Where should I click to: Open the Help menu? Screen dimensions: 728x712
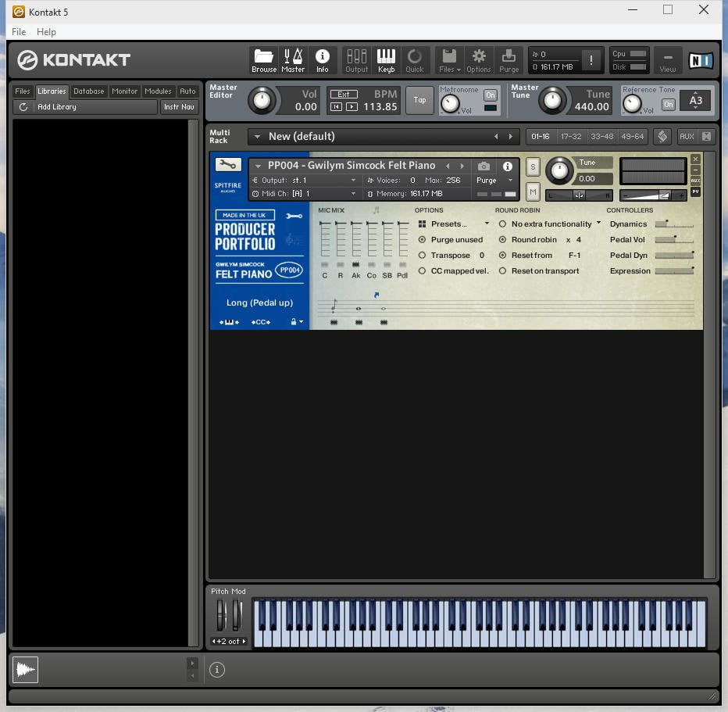coord(46,31)
